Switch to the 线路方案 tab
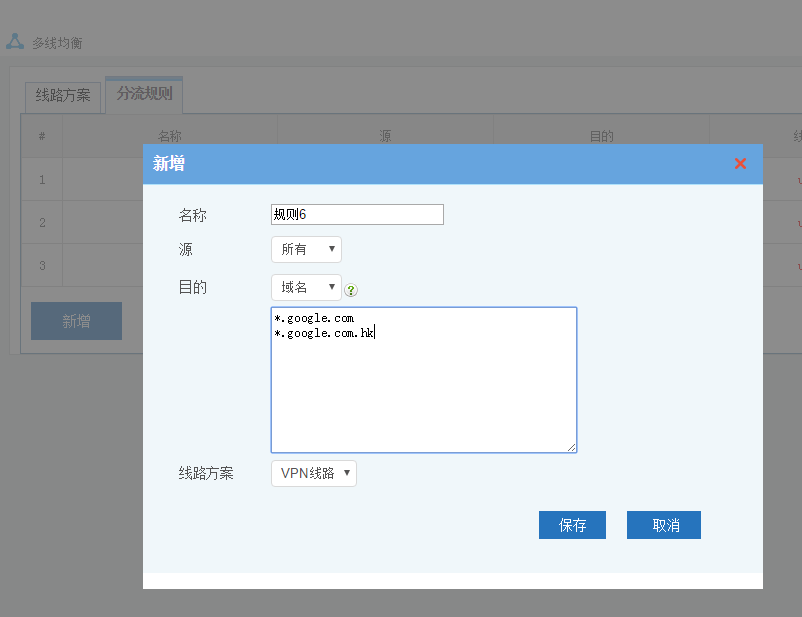 pos(63,95)
